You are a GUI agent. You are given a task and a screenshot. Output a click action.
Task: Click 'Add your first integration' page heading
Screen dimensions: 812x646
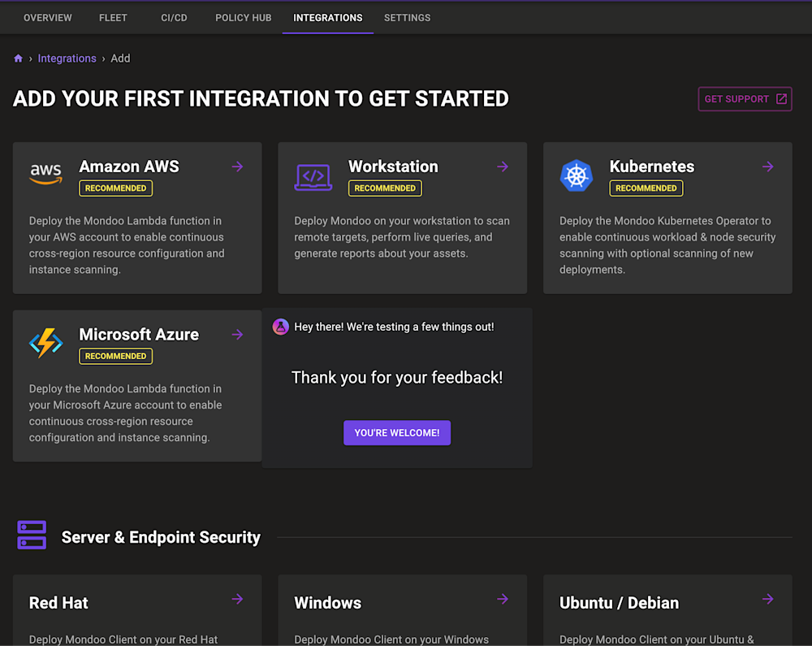261,98
